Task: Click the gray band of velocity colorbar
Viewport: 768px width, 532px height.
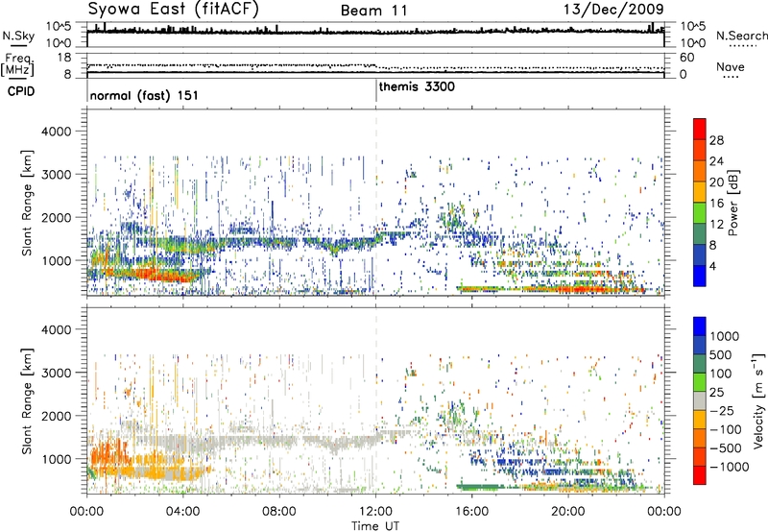Action: click(700, 401)
